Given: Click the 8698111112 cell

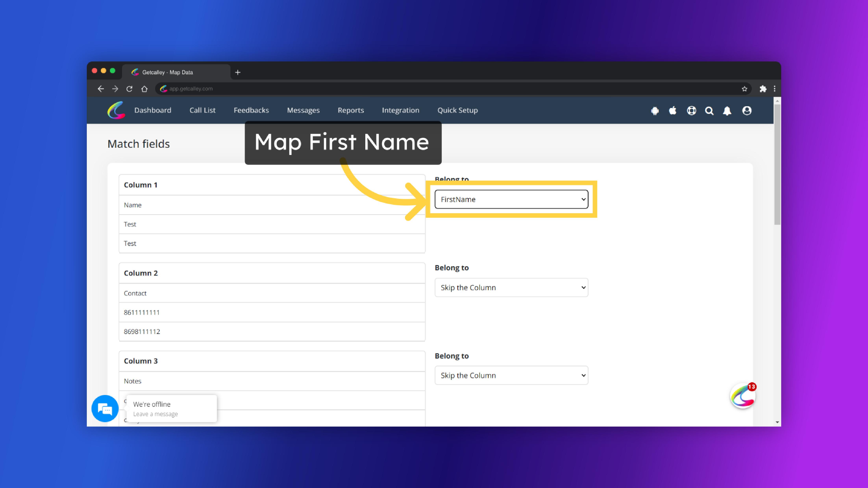Looking at the screenshot, I should [272, 332].
